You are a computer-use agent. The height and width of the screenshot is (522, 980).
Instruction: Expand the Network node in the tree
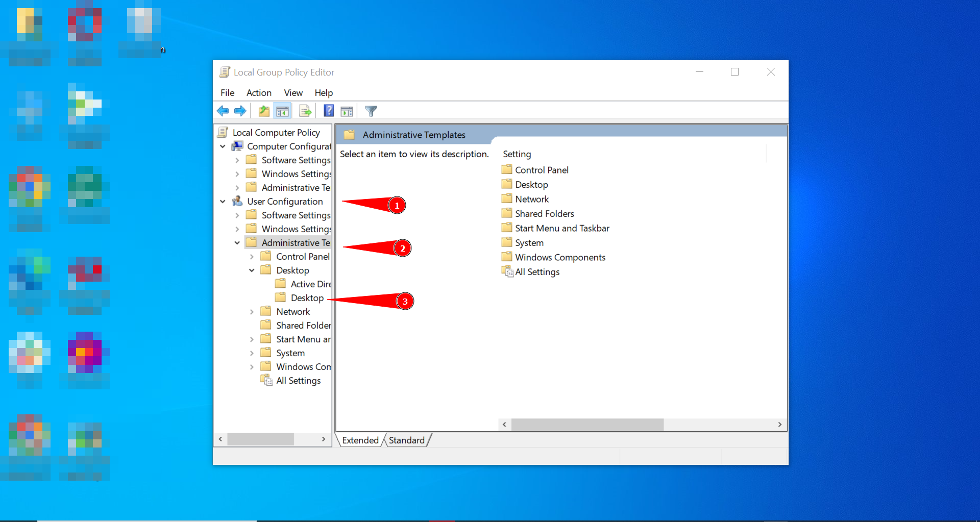click(252, 311)
